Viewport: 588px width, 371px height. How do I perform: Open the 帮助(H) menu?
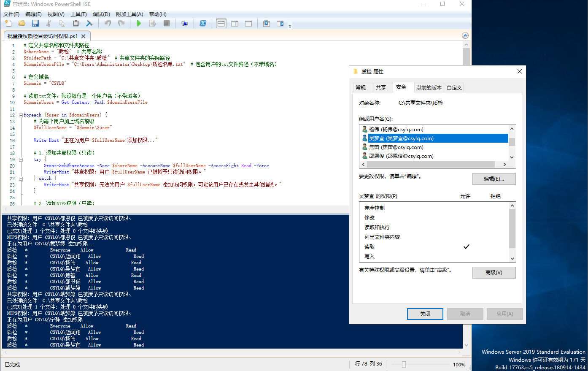(158, 14)
